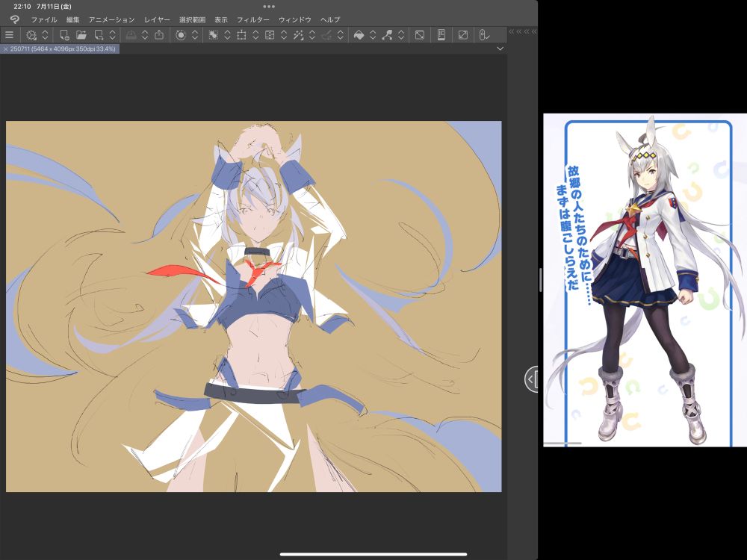This screenshot has width=747, height=560.
Task: Open the ウィンドウ menu
Action: pos(295,19)
